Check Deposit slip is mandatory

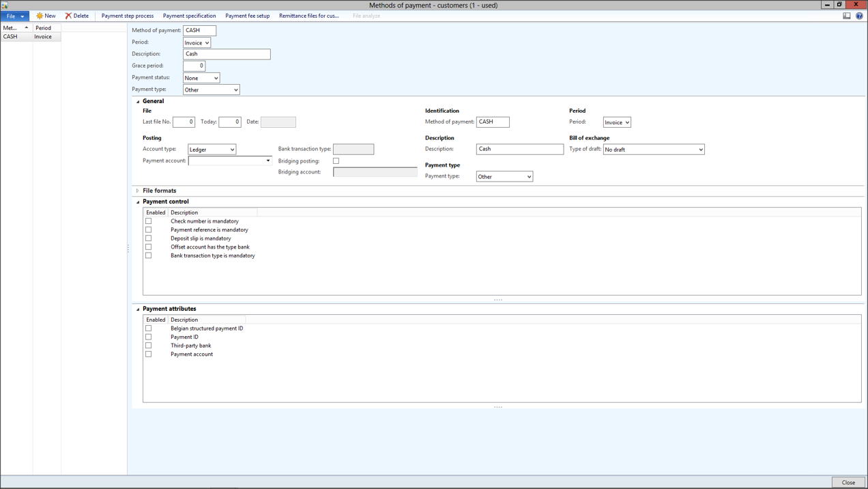coord(149,238)
